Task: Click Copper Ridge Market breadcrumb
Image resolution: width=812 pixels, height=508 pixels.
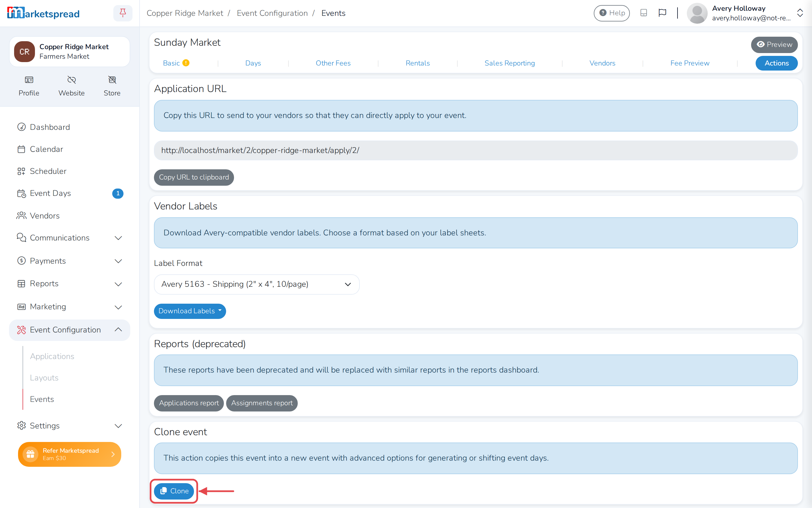Action: pyautogui.click(x=185, y=13)
